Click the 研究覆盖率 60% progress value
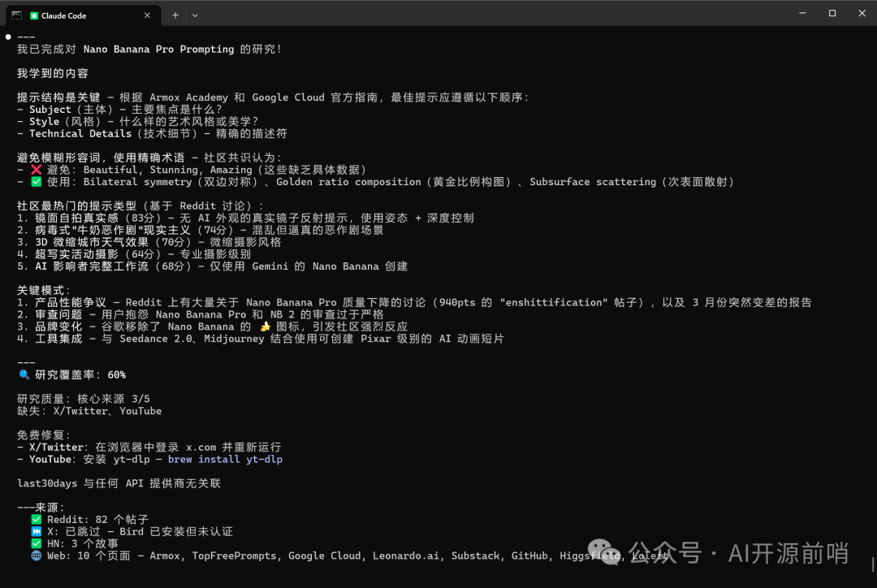The height and width of the screenshot is (588, 877). click(116, 374)
